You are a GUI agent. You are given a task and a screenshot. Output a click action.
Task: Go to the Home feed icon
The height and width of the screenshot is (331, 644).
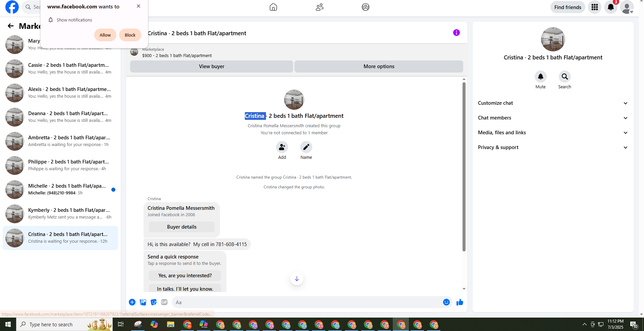click(273, 7)
